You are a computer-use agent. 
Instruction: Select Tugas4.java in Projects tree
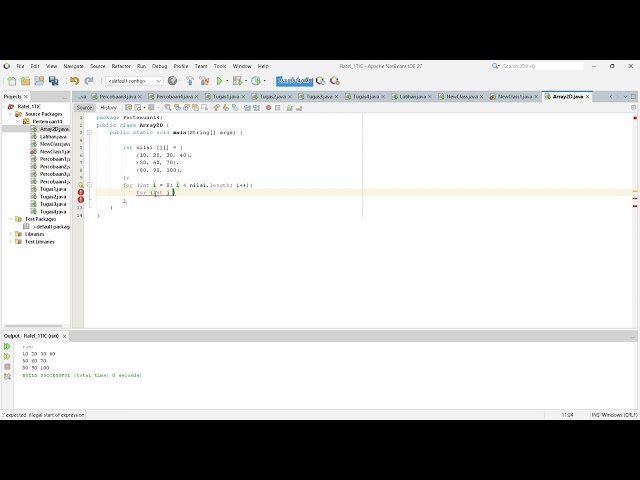pyautogui.click(x=53, y=212)
